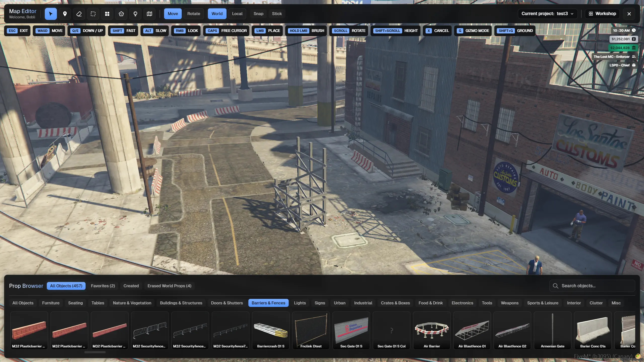Select the cursor pointer tool
The image size is (644, 362).
(51, 14)
